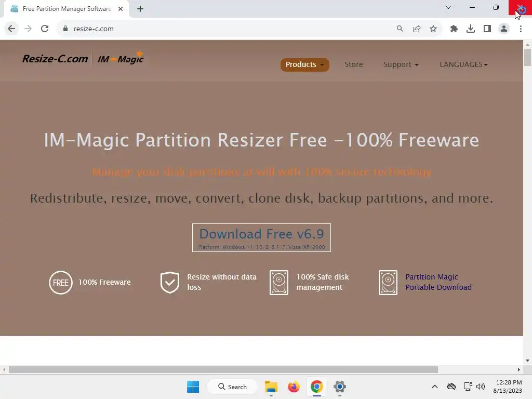
Task: Click the horizontal scrollbar thumb
Action: point(223,369)
